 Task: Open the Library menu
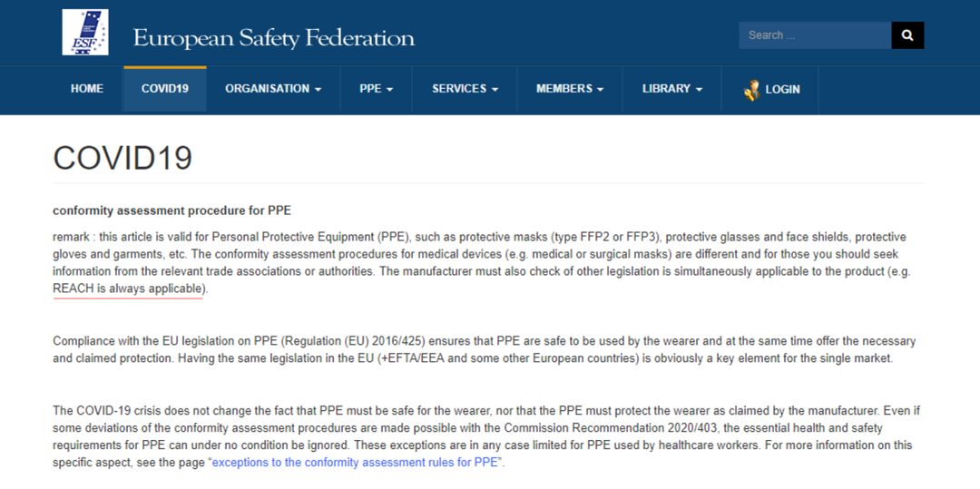point(666,89)
